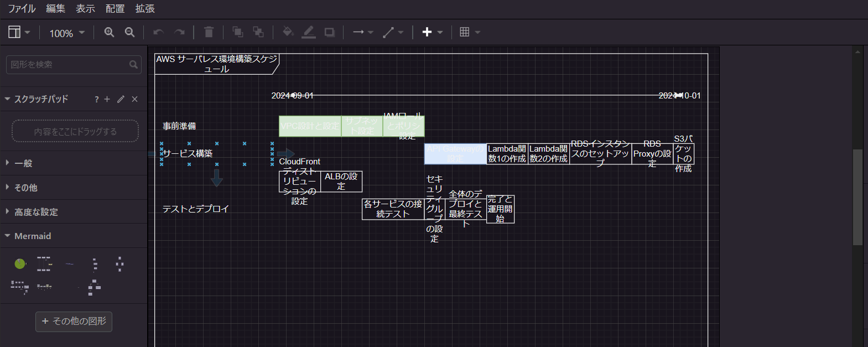Redo the last undone action

click(179, 33)
